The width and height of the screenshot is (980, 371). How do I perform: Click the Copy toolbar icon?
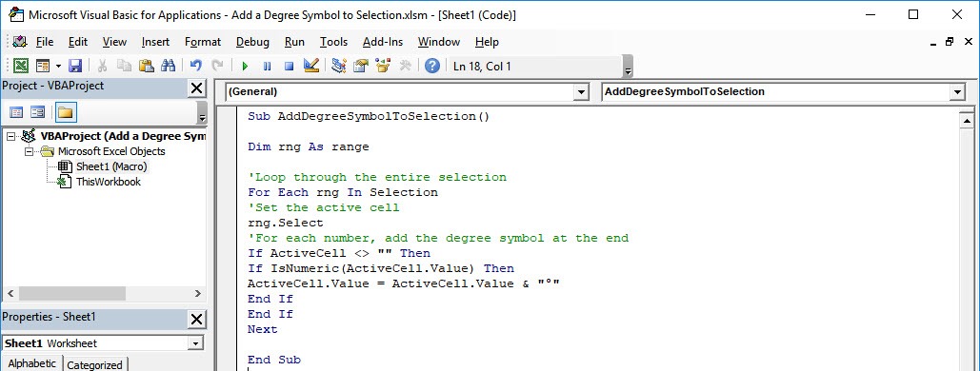coord(124,66)
